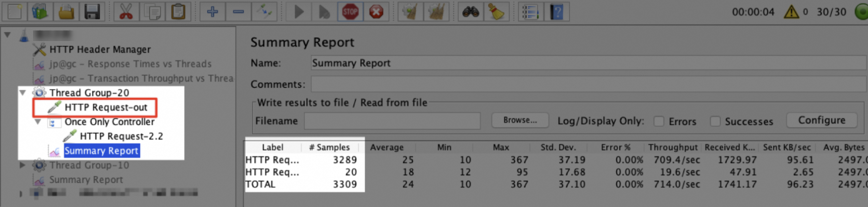Collapse all nodes with minus icon

[238, 11]
